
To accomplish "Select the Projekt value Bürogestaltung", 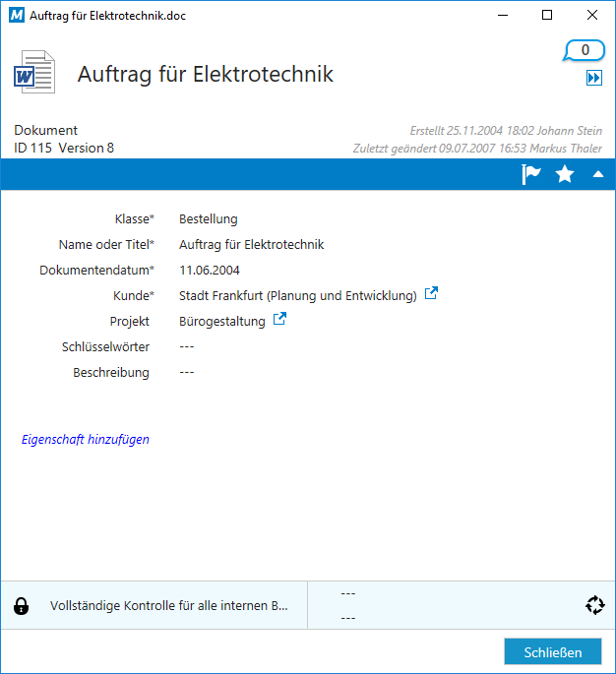I will click(222, 321).
